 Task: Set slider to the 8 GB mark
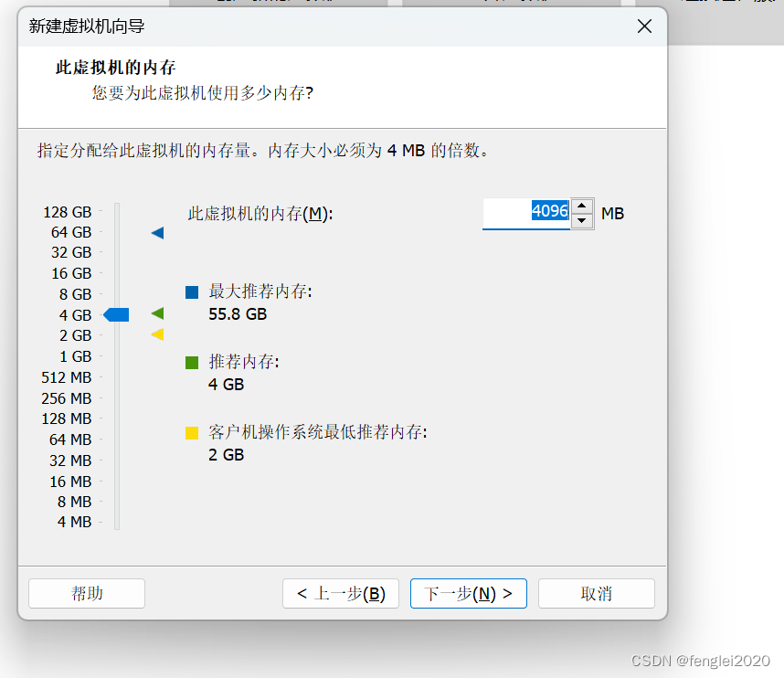pos(117,294)
